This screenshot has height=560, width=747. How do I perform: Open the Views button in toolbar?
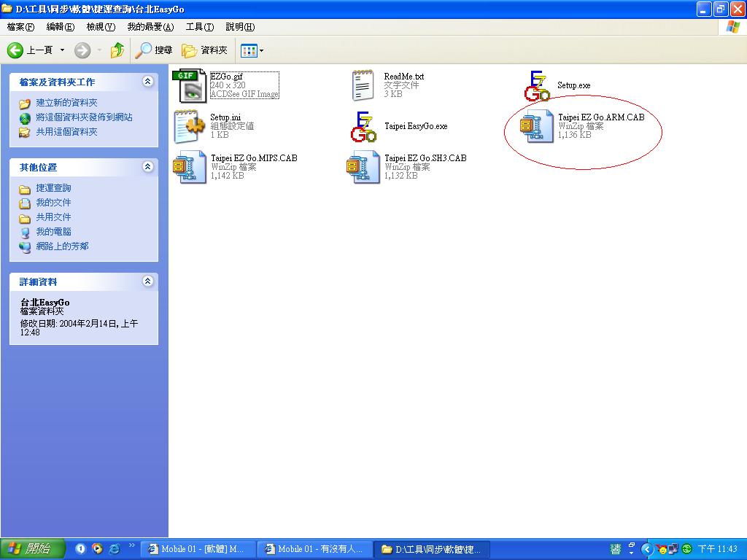click(249, 50)
